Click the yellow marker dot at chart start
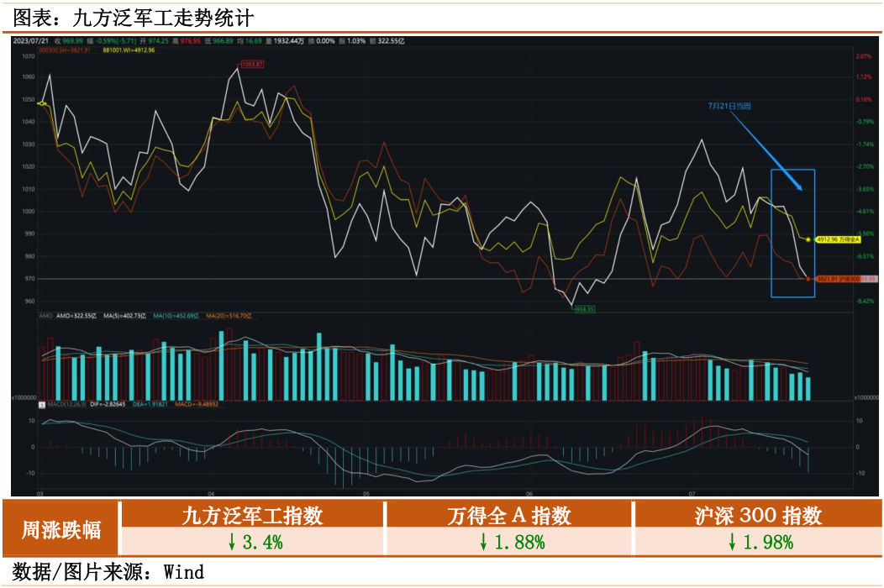This screenshot has width=884, height=588. coord(41,102)
